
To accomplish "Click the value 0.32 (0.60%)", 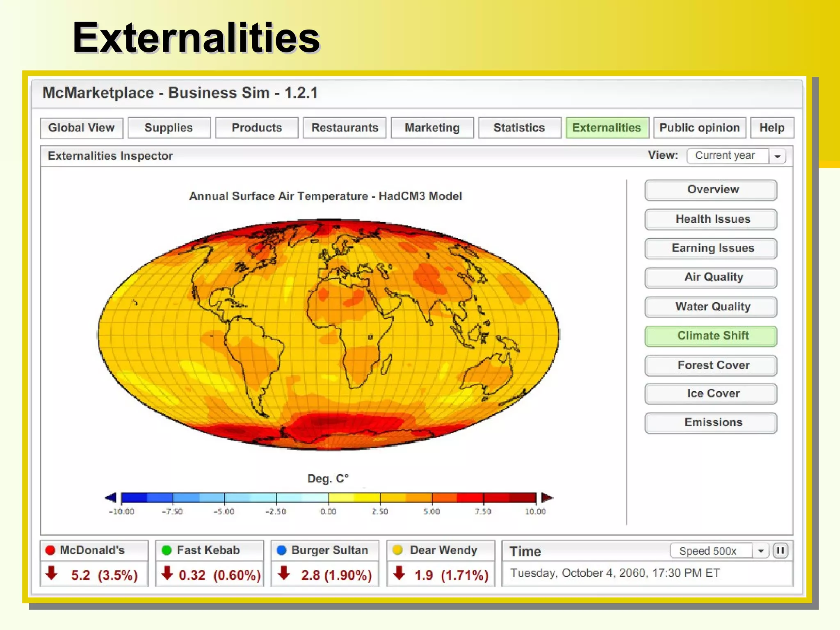I will 220,575.
